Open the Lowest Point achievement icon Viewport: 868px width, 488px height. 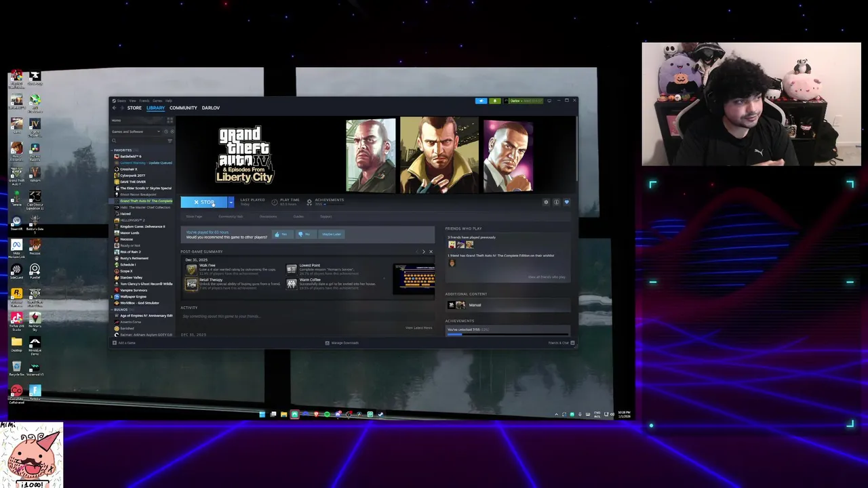tap(292, 270)
